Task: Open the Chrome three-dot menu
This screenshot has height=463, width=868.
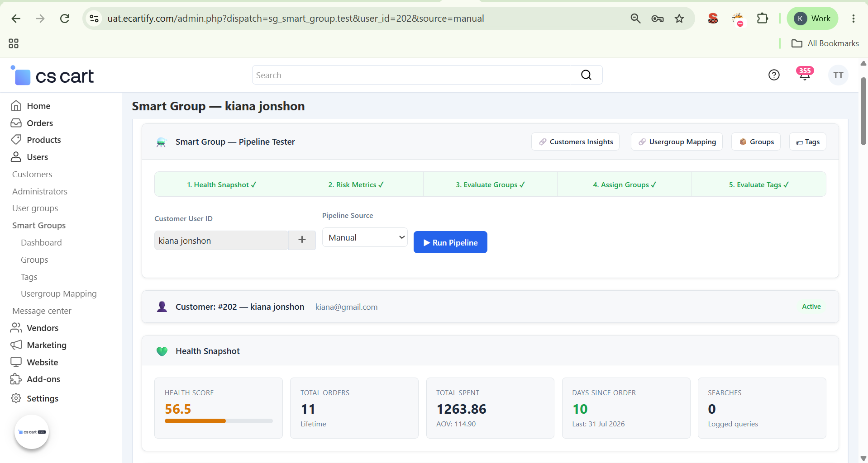Action: pos(854,19)
